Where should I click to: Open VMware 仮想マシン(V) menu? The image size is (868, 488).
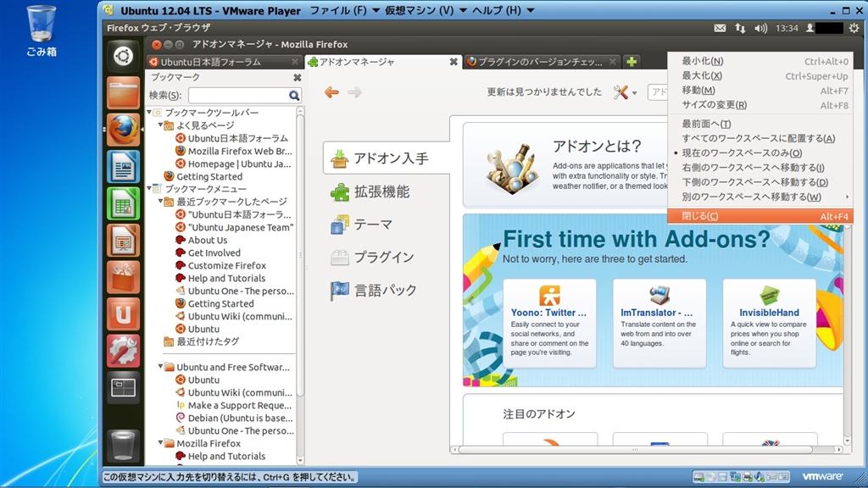tap(426, 10)
